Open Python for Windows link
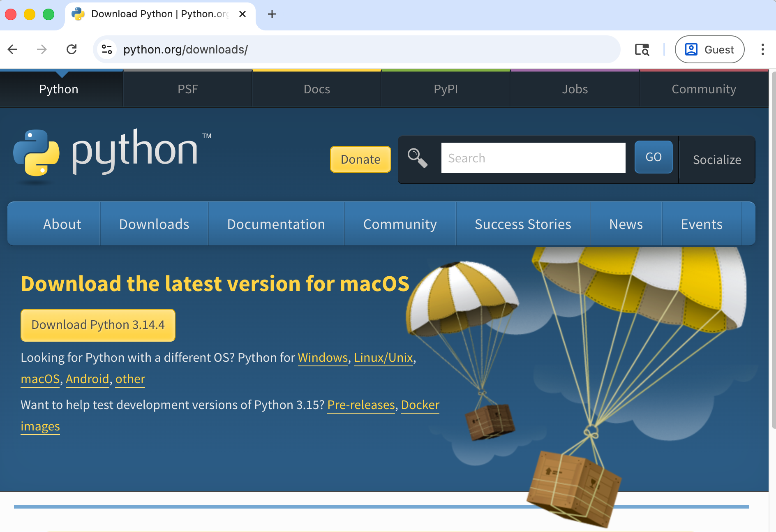776x532 pixels. click(x=323, y=358)
